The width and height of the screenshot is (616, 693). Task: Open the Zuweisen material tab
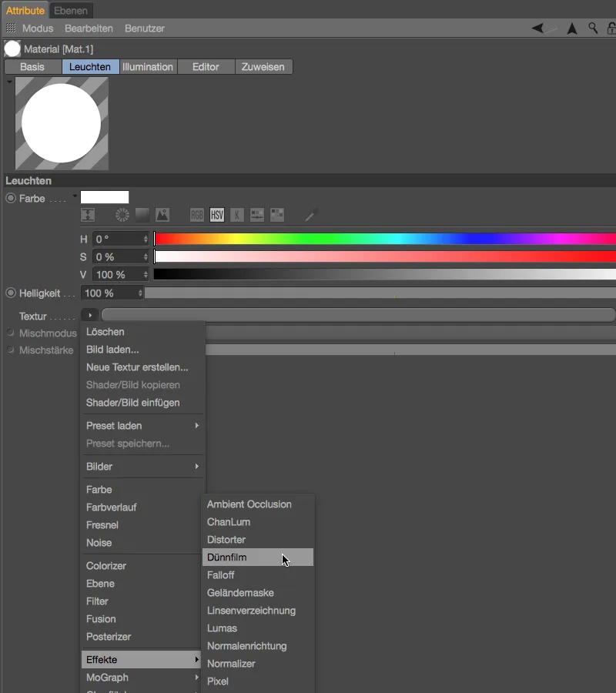click(263, 67)
